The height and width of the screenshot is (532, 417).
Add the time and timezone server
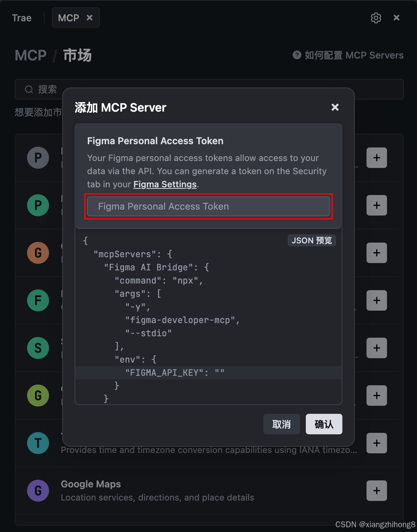click(x=376, y=443)
